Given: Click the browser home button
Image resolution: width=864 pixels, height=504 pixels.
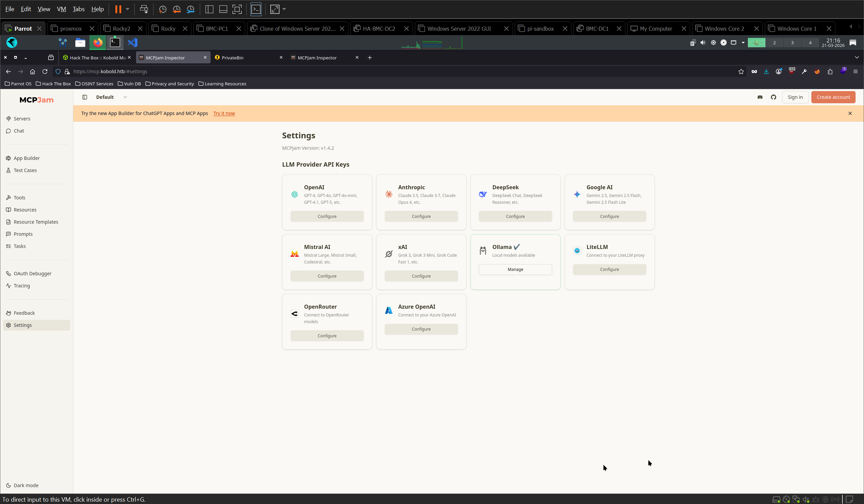Looking at the screenshot, I should click(33, 72).
